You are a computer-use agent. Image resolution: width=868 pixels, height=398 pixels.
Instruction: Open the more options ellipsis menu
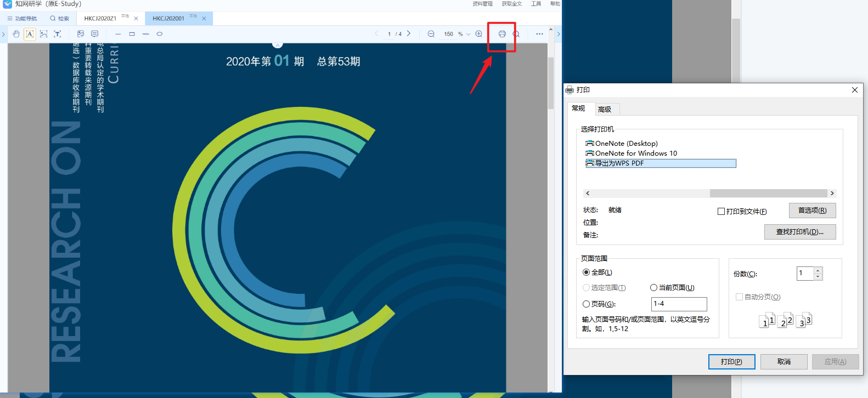coord(540,34)
